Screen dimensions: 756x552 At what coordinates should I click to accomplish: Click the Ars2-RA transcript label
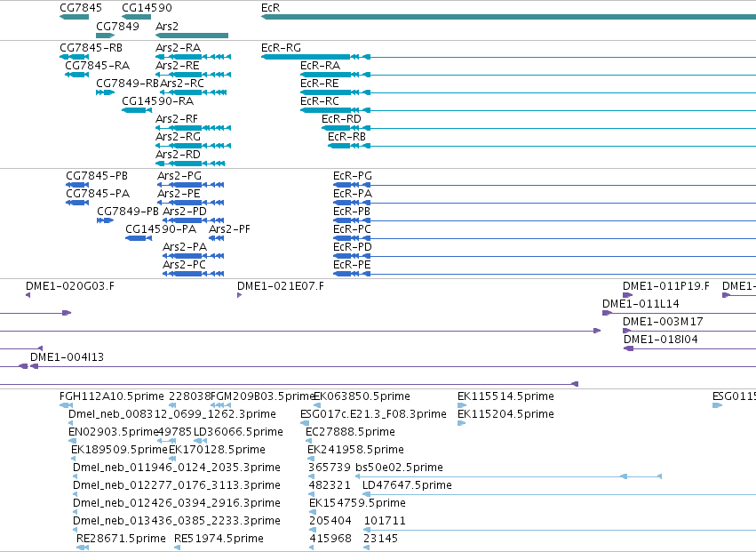tap(178, 48)
